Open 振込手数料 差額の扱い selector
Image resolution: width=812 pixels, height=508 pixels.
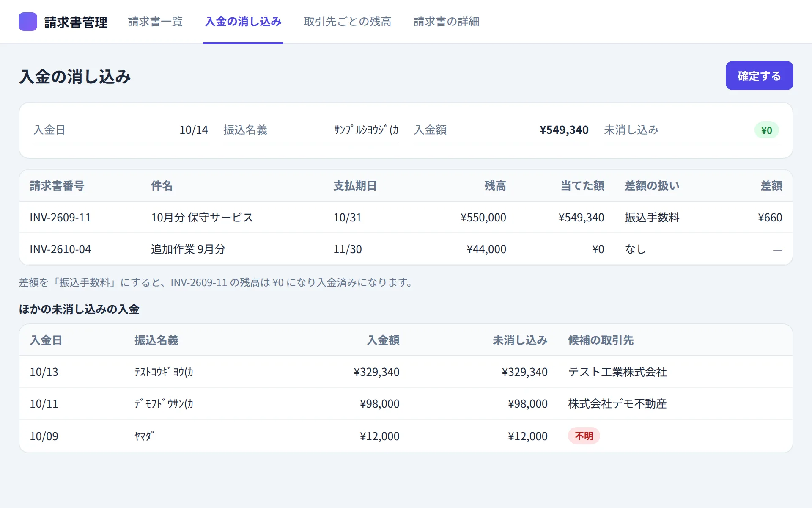click(x=652, y=218)
